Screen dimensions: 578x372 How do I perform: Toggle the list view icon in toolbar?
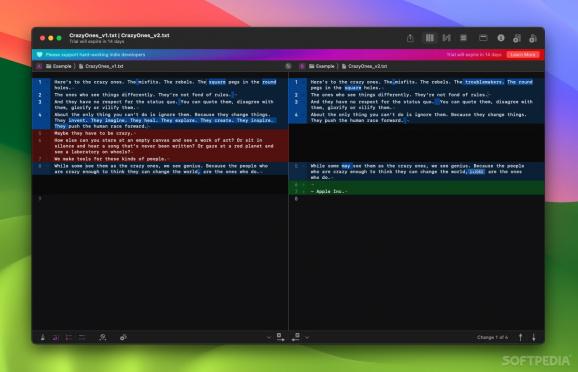tap(463, 38)
